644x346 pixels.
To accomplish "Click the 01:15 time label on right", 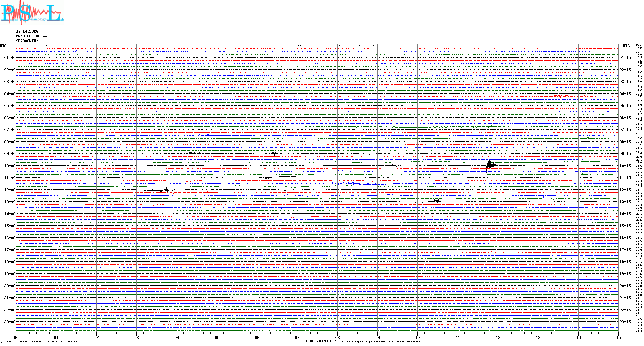I will click(625, 58).
